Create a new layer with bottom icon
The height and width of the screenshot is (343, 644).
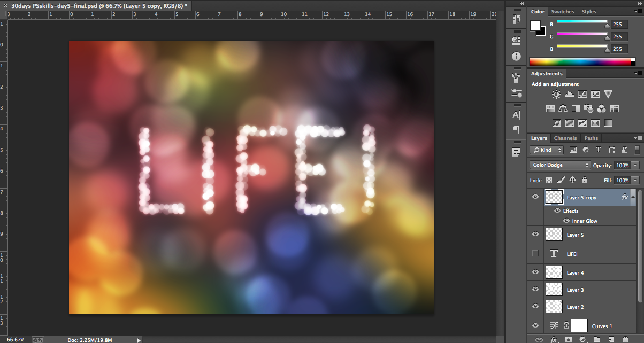(611, 339)
